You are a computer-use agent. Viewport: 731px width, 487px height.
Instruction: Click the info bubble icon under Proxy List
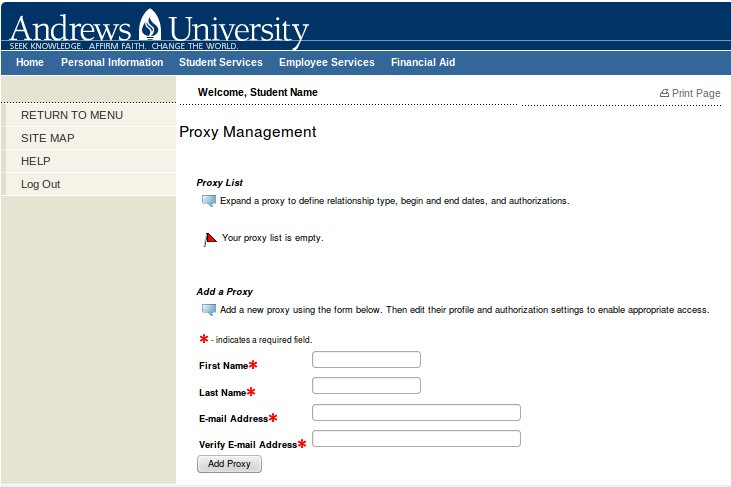pos(208,201)
